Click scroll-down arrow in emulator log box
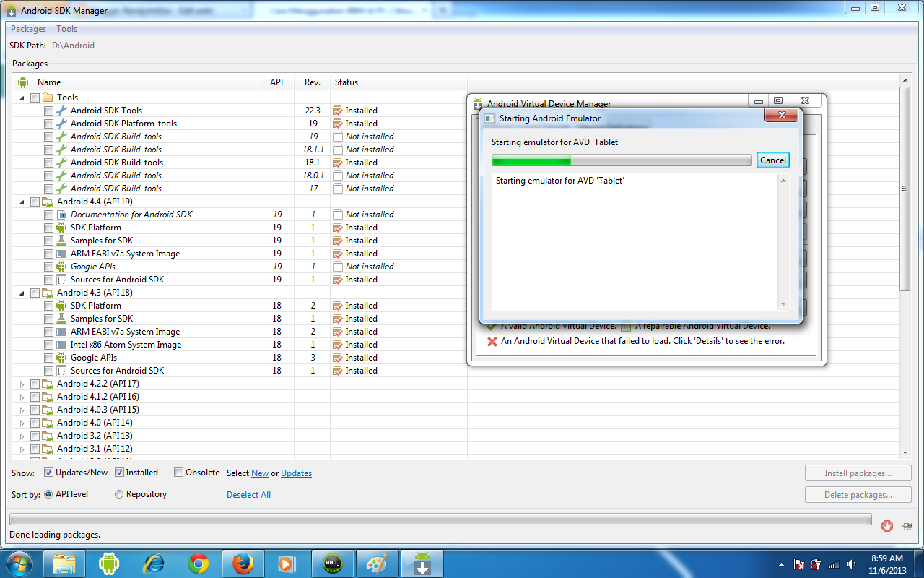 pos(783,304)
